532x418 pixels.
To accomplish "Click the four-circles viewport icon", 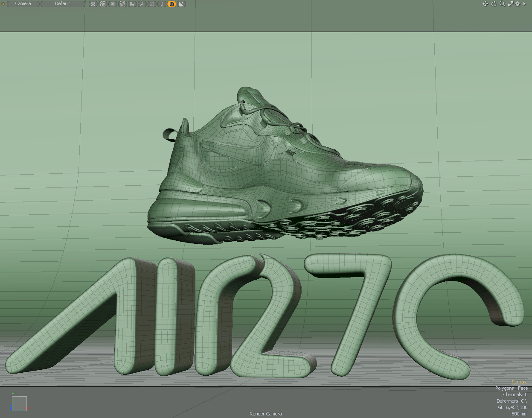I will 103,4.
